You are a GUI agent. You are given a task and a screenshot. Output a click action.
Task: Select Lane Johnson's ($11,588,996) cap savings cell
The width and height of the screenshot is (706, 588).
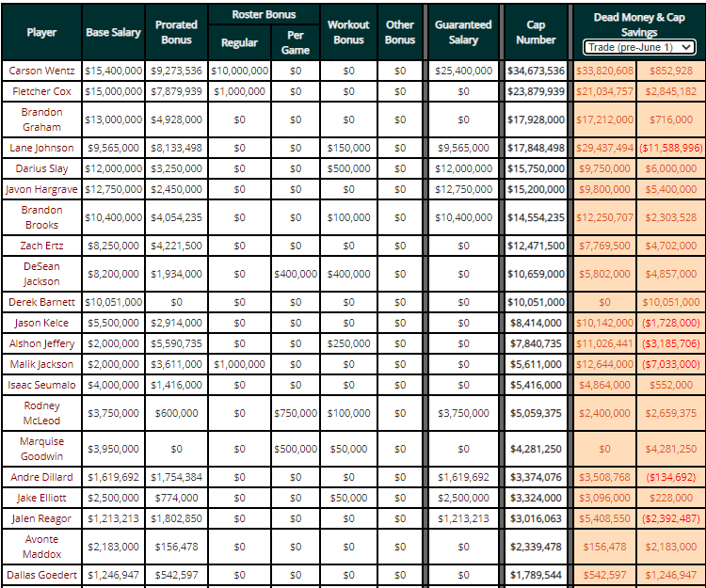point(670,148)
